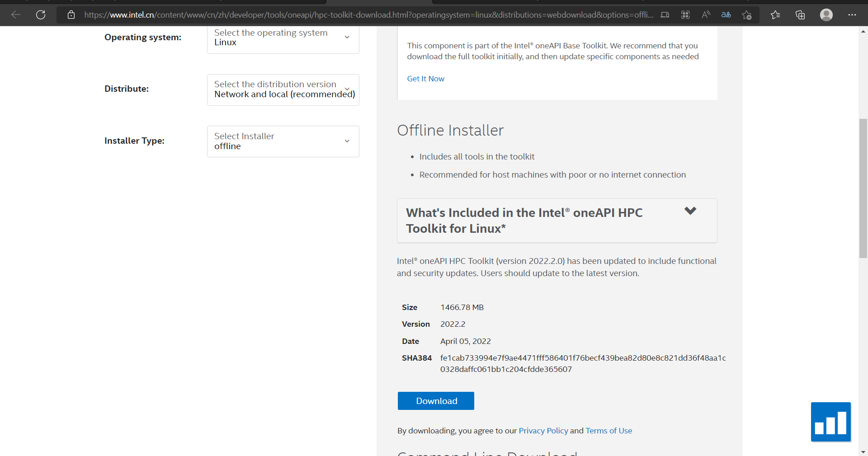
Task: Open the app available icon in address bar
Action: (665, 15)
